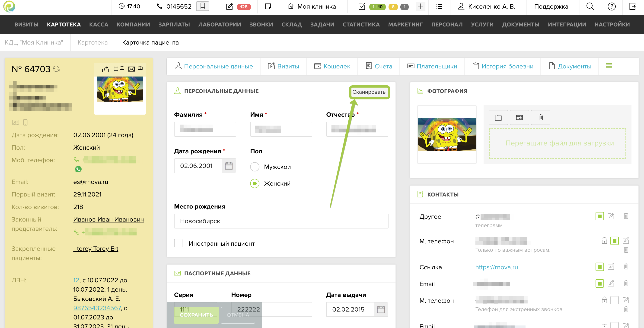The width and height of the screenshot is (644, 328).
Task: Open the КАРТОТЕКА main menu
Action: pos(64,25)
